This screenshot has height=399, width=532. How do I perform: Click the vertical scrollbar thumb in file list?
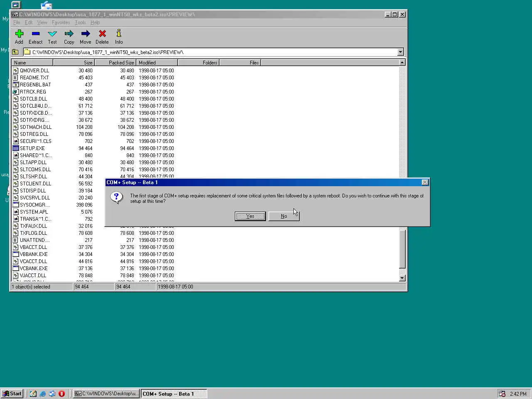coord(402,249)
